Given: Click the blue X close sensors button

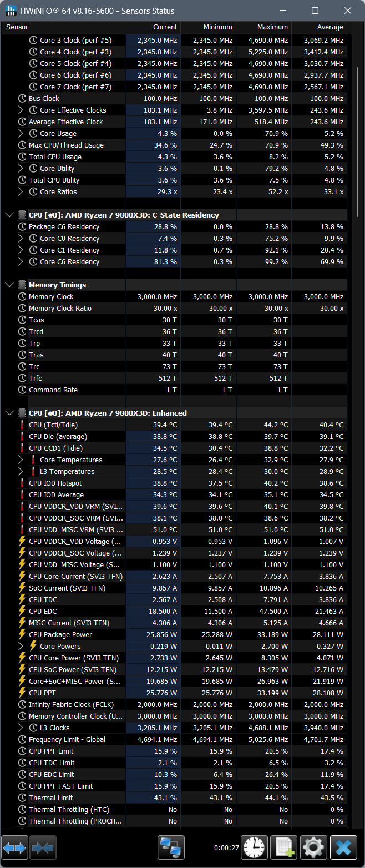Looking at the screenshot, I should [x=344, y=847].
